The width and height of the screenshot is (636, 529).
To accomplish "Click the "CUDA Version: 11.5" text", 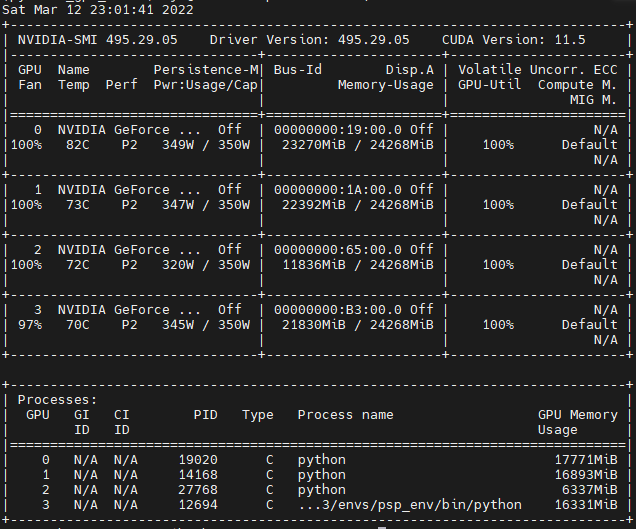I will coord(514,40).
